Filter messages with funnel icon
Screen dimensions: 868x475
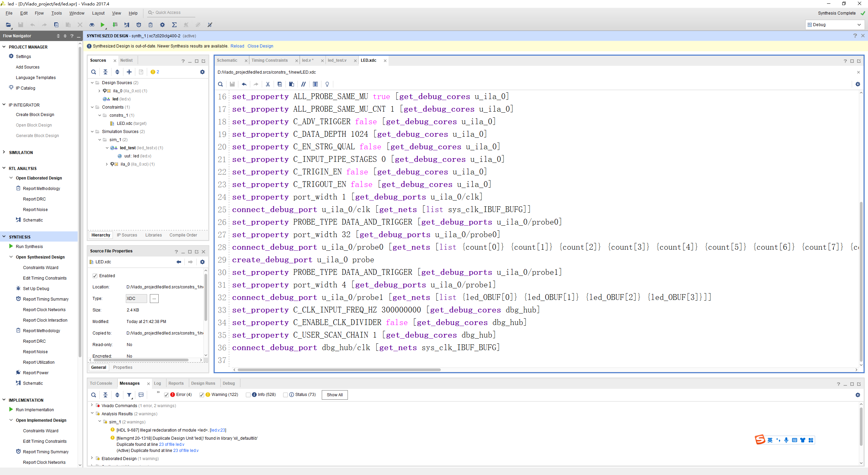point(129,395)
